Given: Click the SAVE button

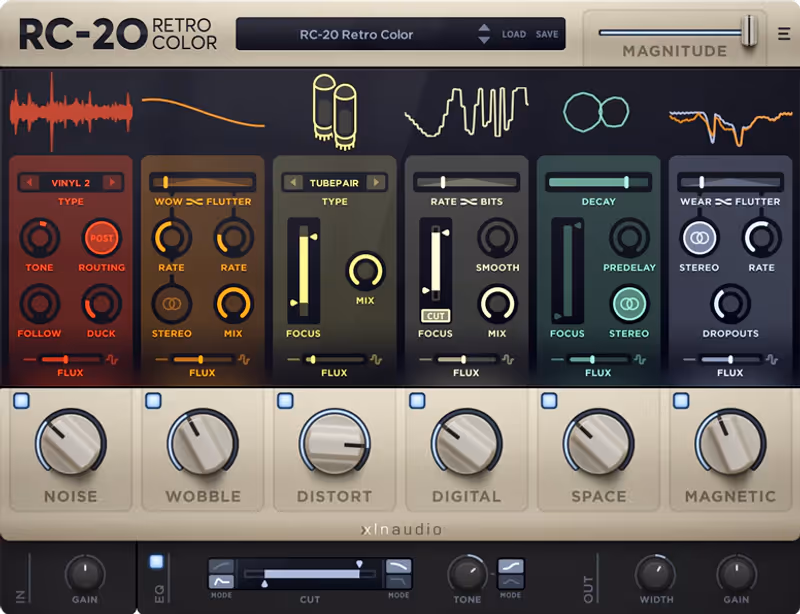Looking at the screenshot, I should [x=546, y=33].
